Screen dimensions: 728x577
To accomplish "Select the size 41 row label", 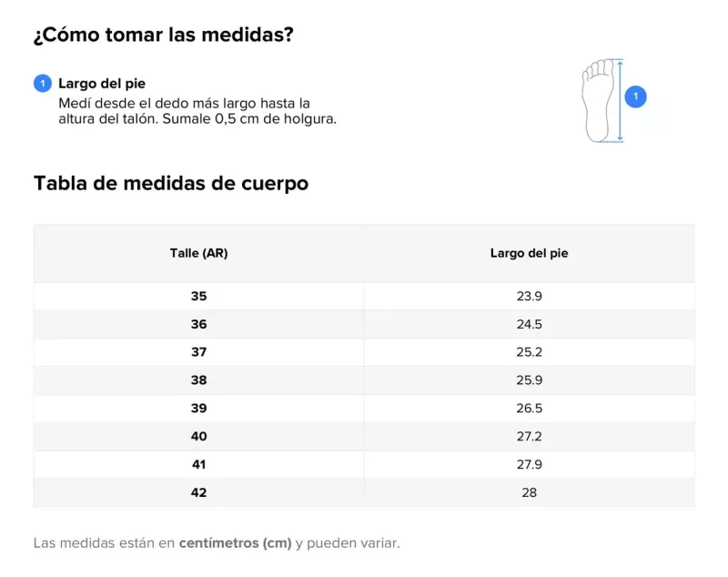I will [198, 464].
